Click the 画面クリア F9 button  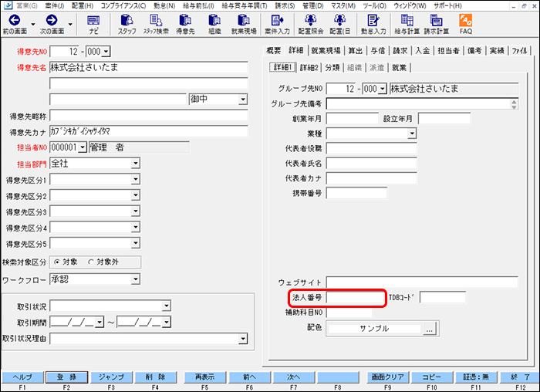[x=388, y=377]
